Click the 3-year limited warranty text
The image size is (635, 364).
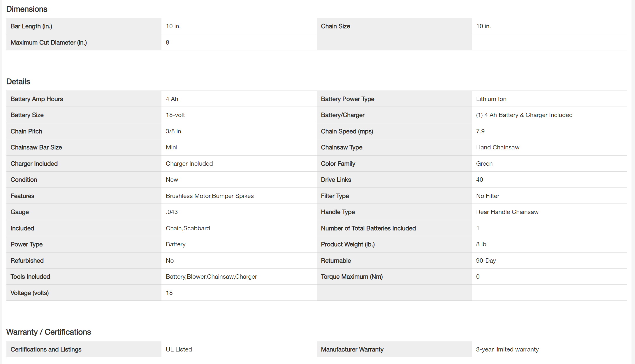point(507,349)
